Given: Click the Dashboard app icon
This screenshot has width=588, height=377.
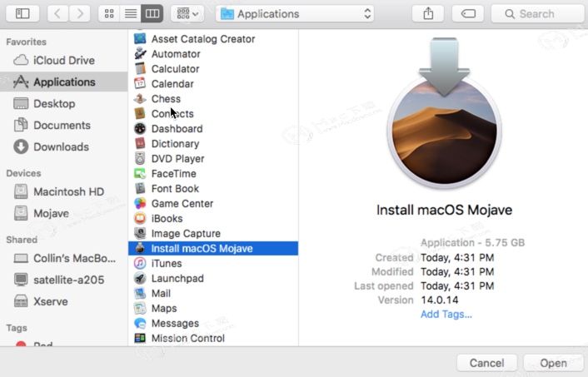Looking at the screenshot, I should pyautogui.click(x=140, y=128).
